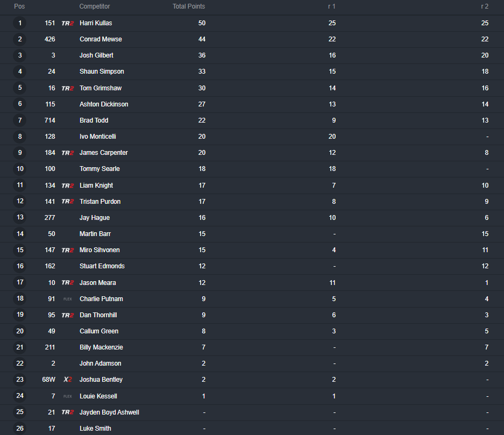This screenshot has width=504, height=435.
Task: Select the TR2 badge beside James Carpenter
Action: 67,153
